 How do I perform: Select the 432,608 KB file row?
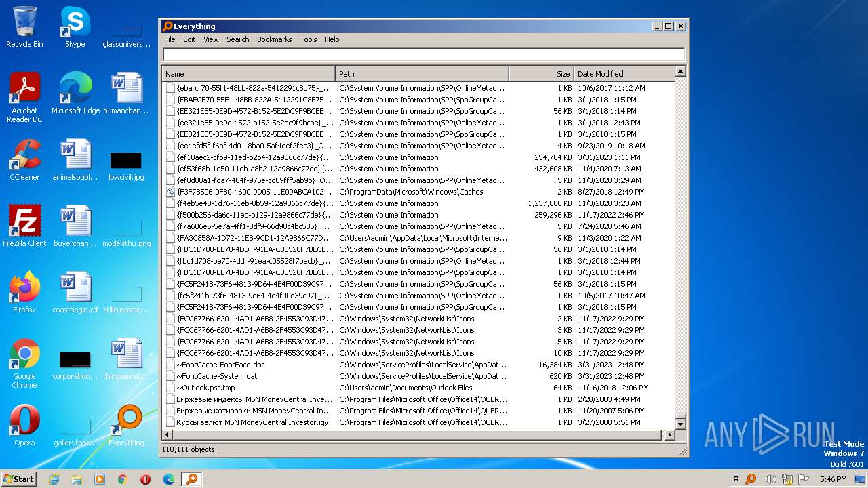(x=418, y=169)
